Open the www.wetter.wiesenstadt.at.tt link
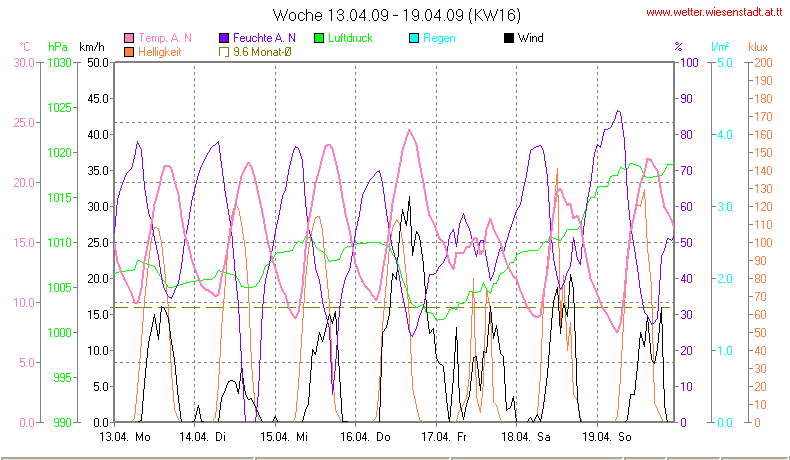 point(714,12)
